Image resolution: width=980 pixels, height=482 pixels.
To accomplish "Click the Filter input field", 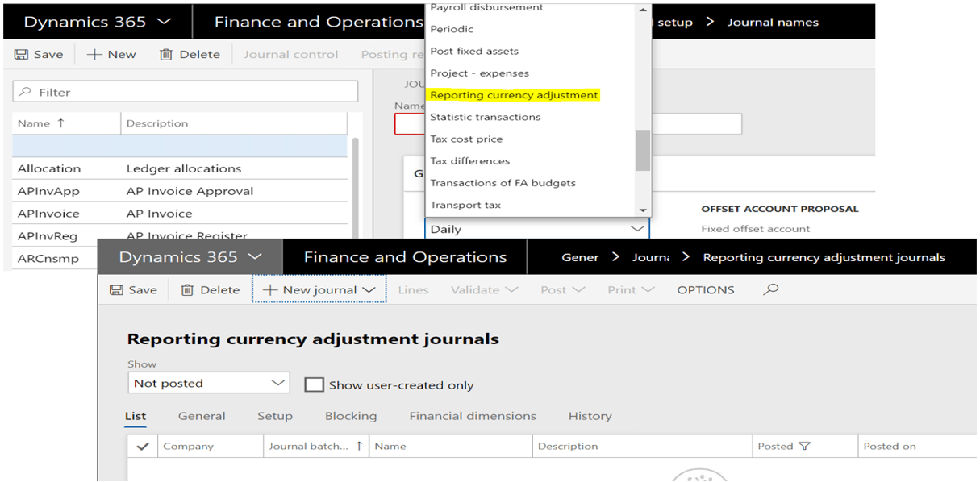I will click(x=186, y=92).
